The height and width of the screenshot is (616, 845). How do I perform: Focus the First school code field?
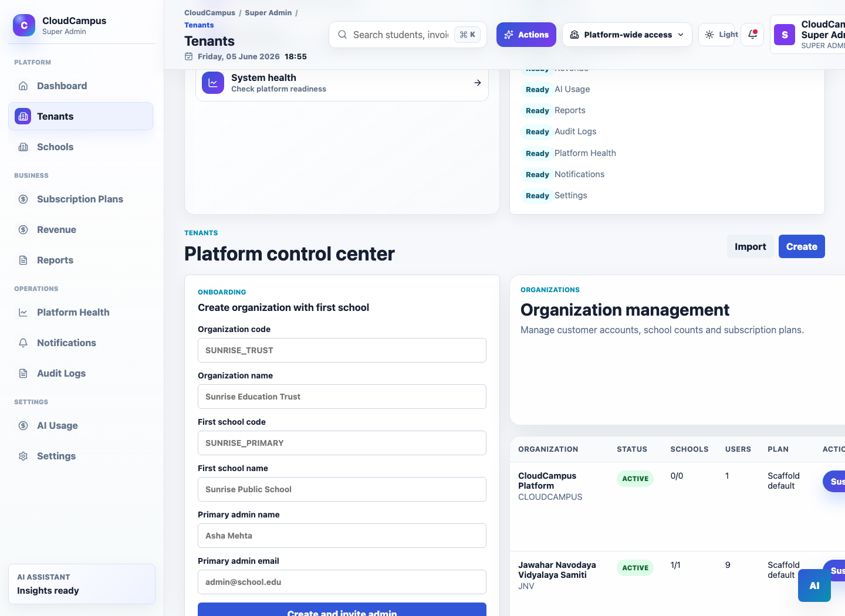(342, 443)
